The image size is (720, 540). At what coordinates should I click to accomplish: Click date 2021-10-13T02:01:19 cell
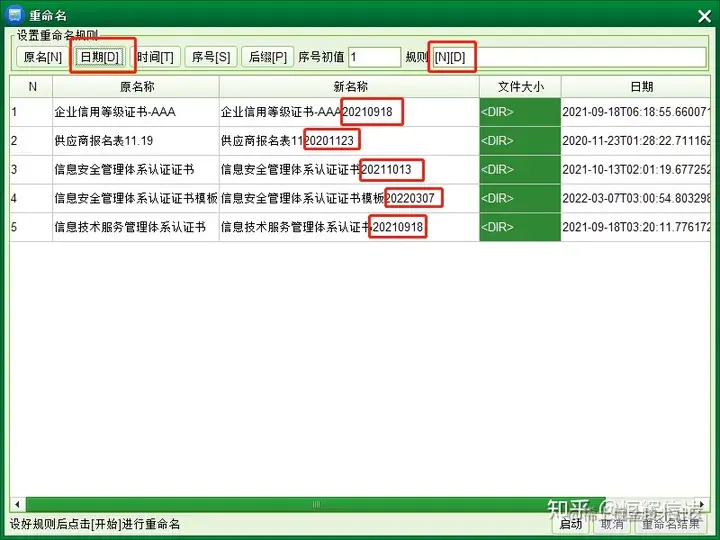pos(636,169)
